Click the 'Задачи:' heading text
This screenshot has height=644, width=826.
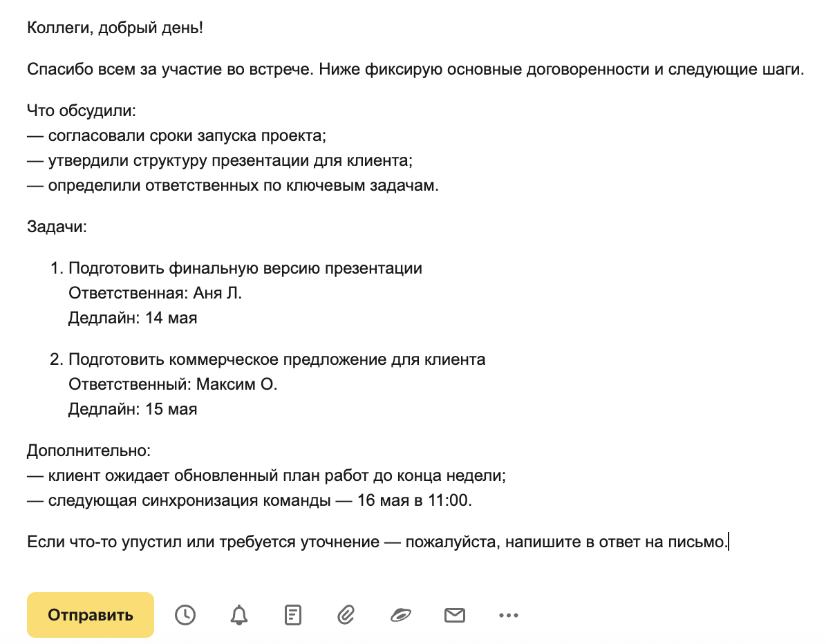coord(57,227)
